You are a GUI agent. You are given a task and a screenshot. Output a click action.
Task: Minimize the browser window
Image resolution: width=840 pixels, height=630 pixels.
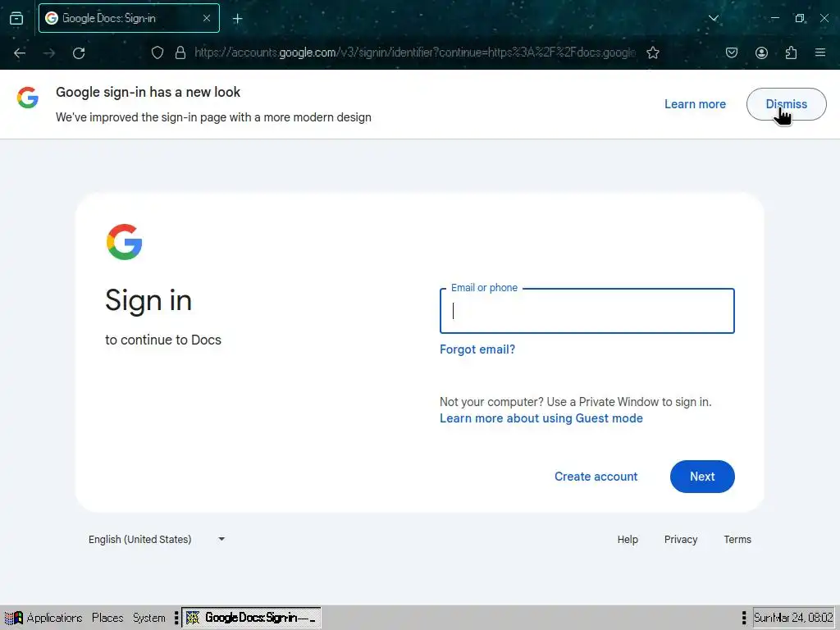point(774,18)
